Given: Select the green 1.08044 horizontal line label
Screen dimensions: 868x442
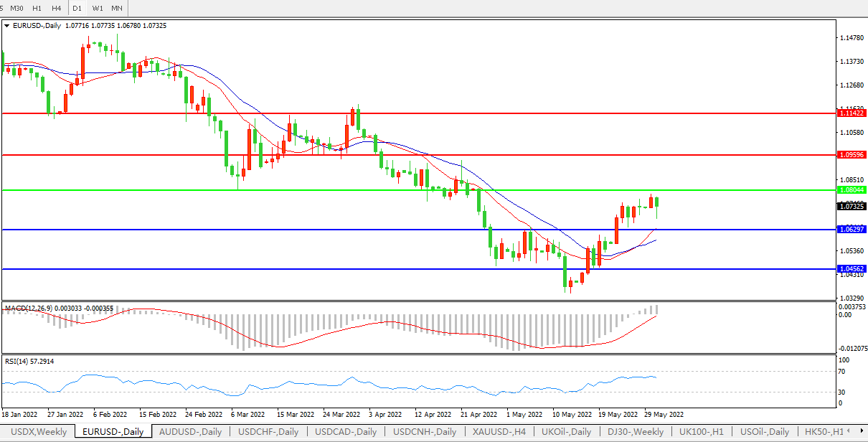Looking at the screenshot, I should (x=852, y=190).
